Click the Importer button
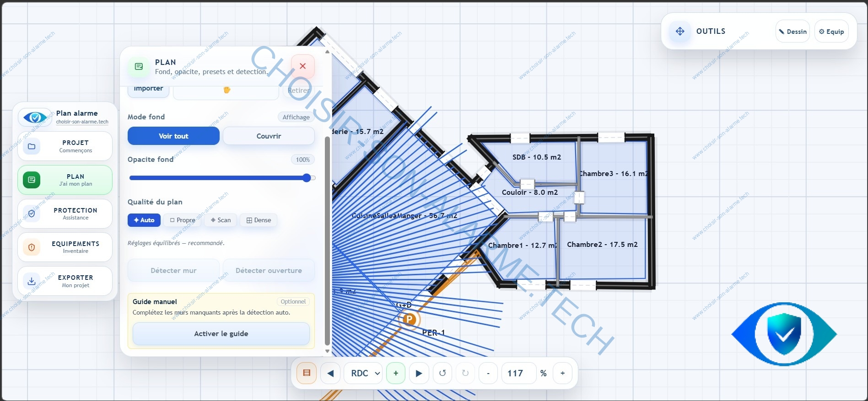 148,91
